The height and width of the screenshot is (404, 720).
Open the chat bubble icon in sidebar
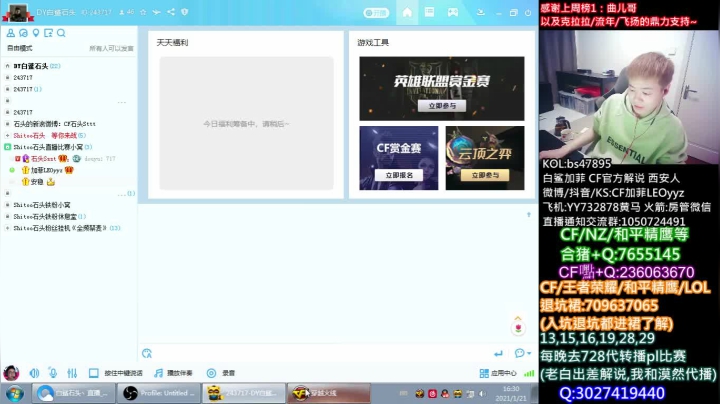(x=23, y=33)
